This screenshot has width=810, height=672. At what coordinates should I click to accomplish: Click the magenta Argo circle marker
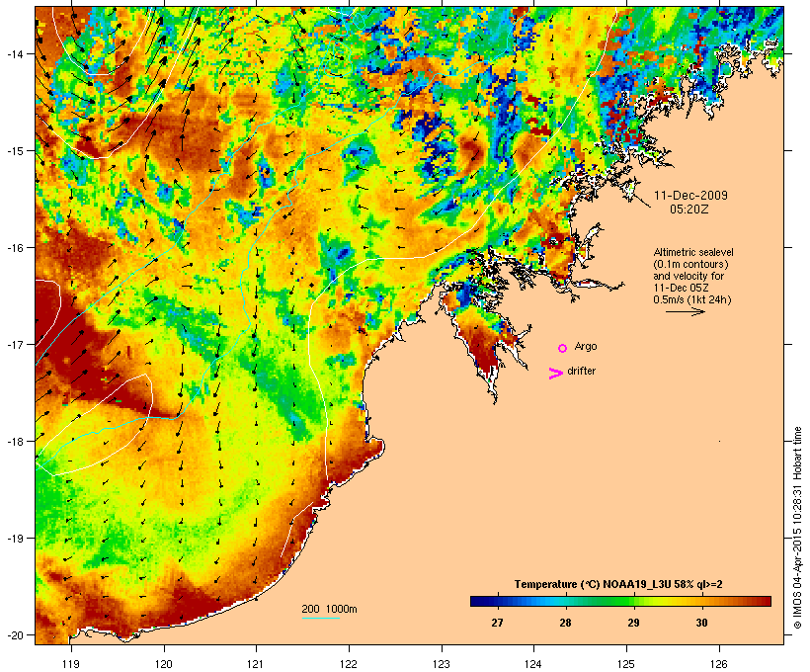pyautogui.click(x=563, y=348)
